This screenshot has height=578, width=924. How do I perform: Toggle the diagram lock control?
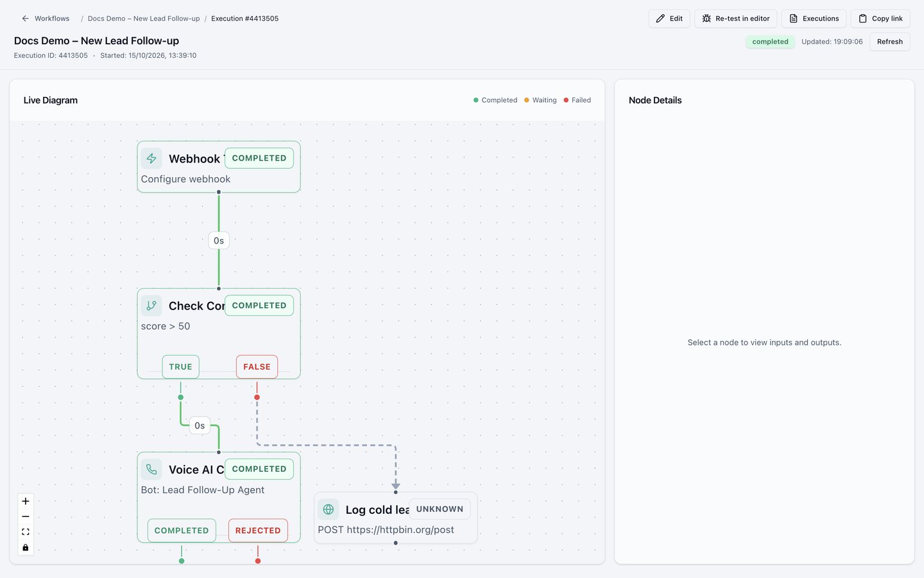coord(26,547)
